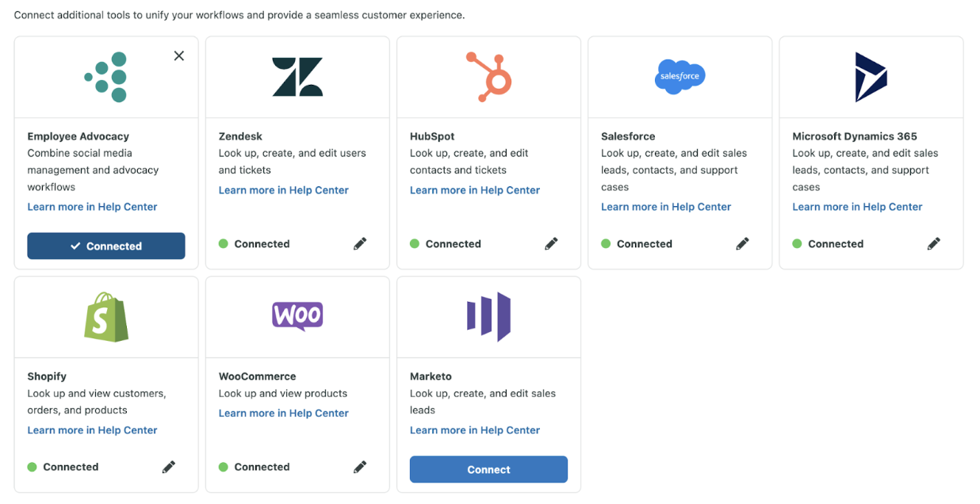The height and width of the screenshot is (504, 980).
Task: Click the Marketo logo
Action: [x=488, y=317]
